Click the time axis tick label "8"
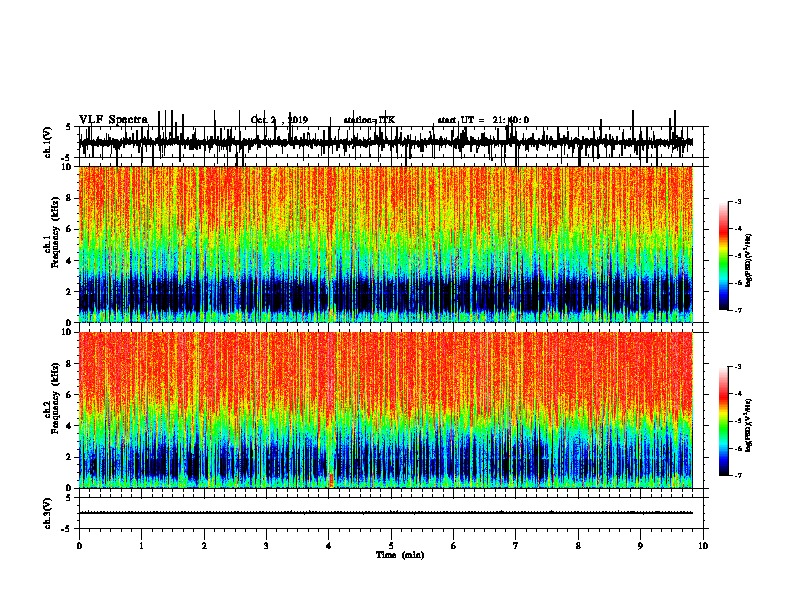 tap(578, 546)
